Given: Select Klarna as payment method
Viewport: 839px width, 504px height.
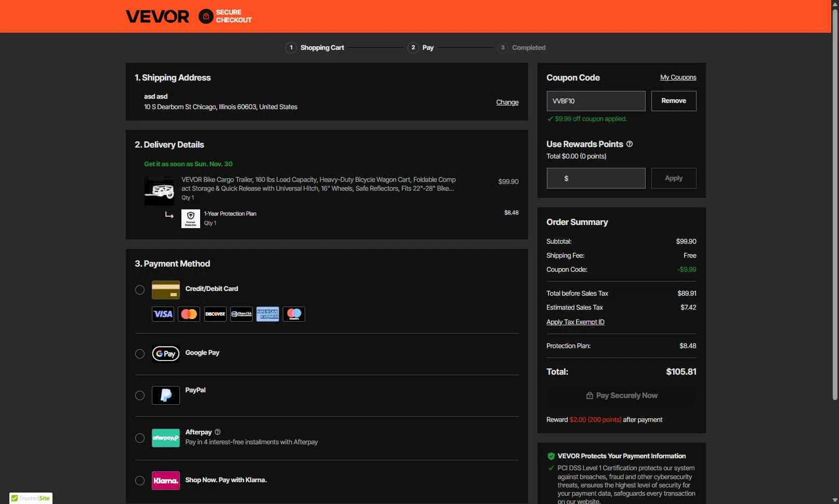Looking at the screenshot, I should coord(140,481).
